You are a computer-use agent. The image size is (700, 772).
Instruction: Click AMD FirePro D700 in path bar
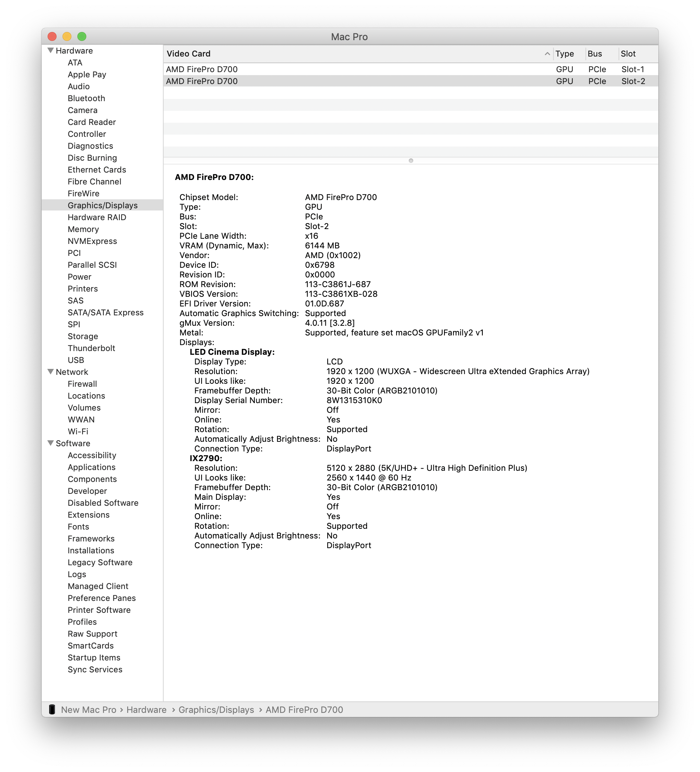click(304, 709)
